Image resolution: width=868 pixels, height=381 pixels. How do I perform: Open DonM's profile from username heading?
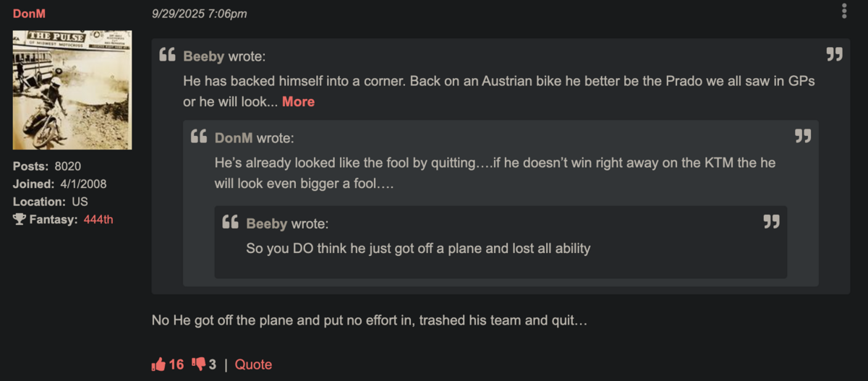29,13
